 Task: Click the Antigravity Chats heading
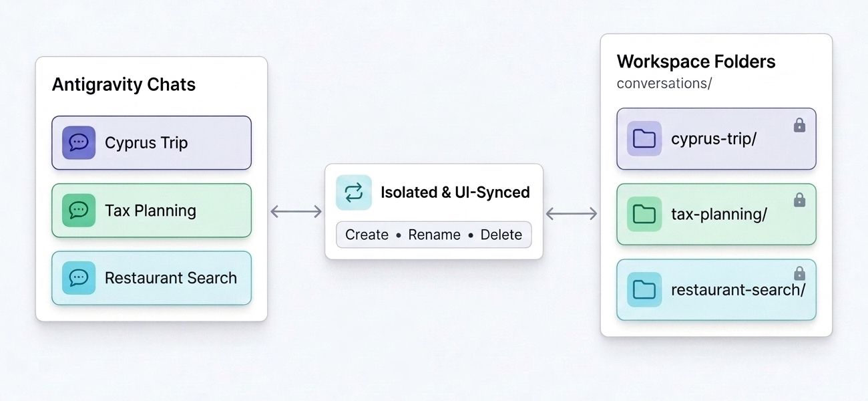124,85
